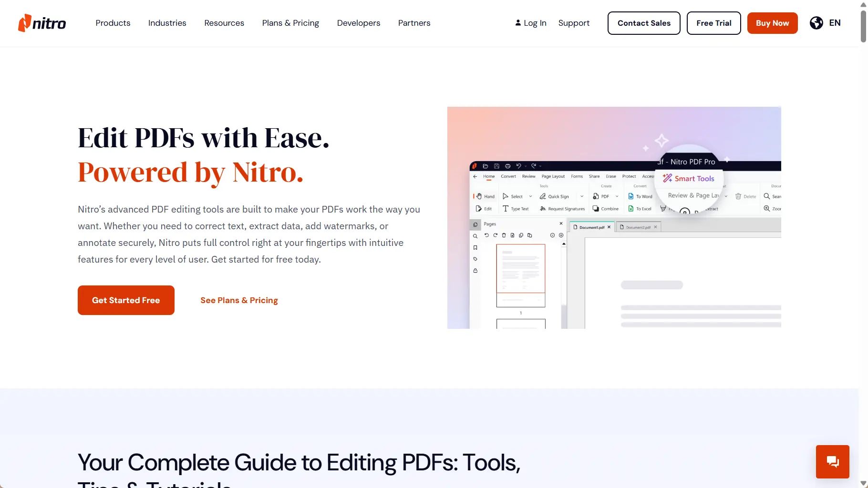Go to Plans & Pricing in navbar
This screenshot has width=868, height=488.
point(290,23)
